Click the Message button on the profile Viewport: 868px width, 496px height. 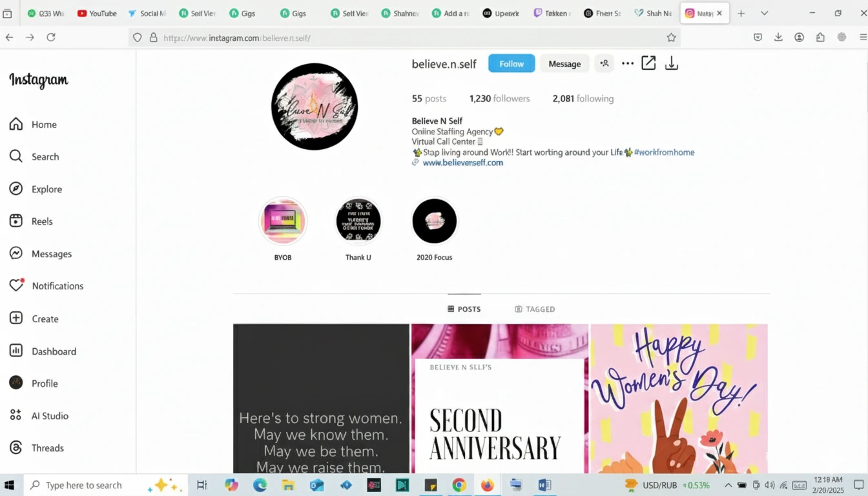(564, 63)
